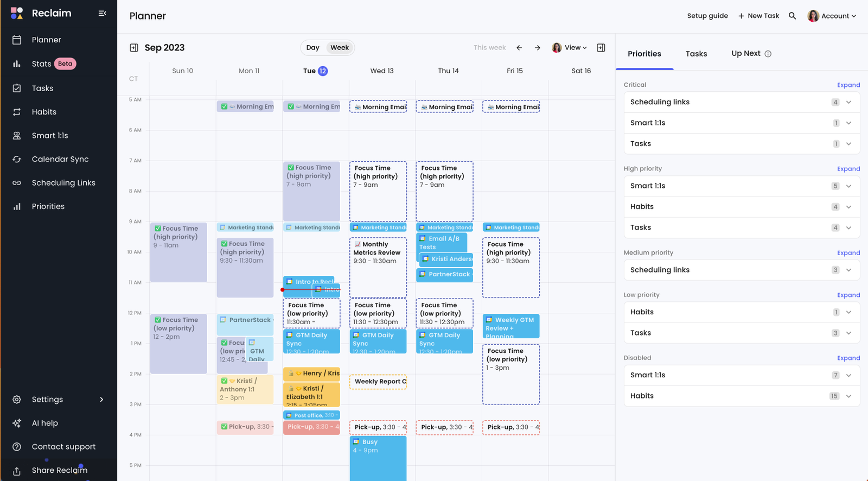The image size is (868, 481).
Task: Go to next week arrow
Action: tap(537, 48)
